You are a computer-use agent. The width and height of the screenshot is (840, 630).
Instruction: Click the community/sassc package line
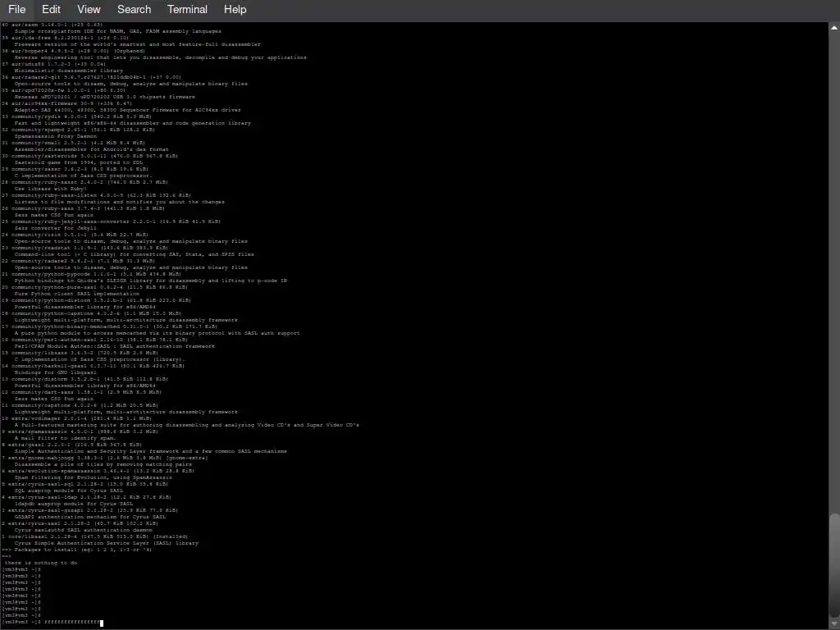click(x=75, y=169)
